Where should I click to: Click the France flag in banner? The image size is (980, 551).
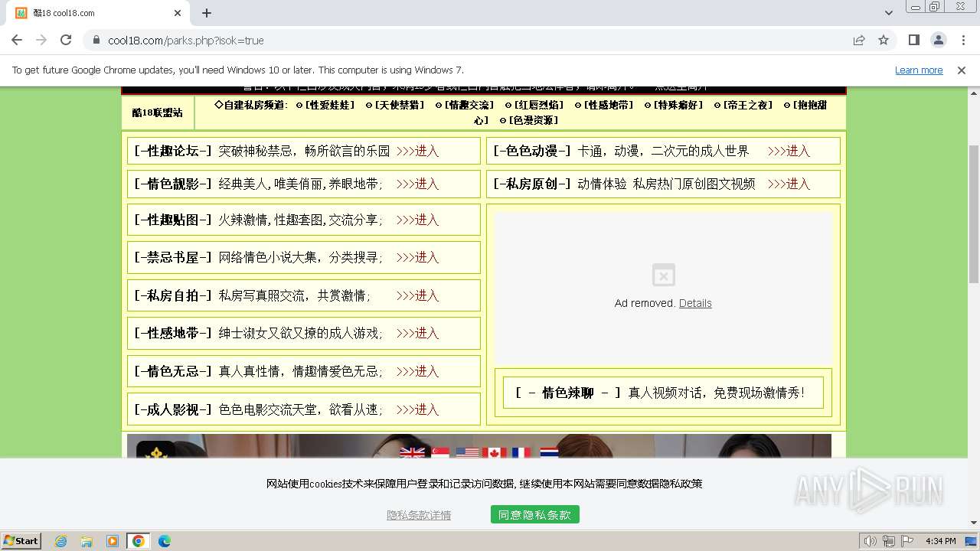click(521, 452)
